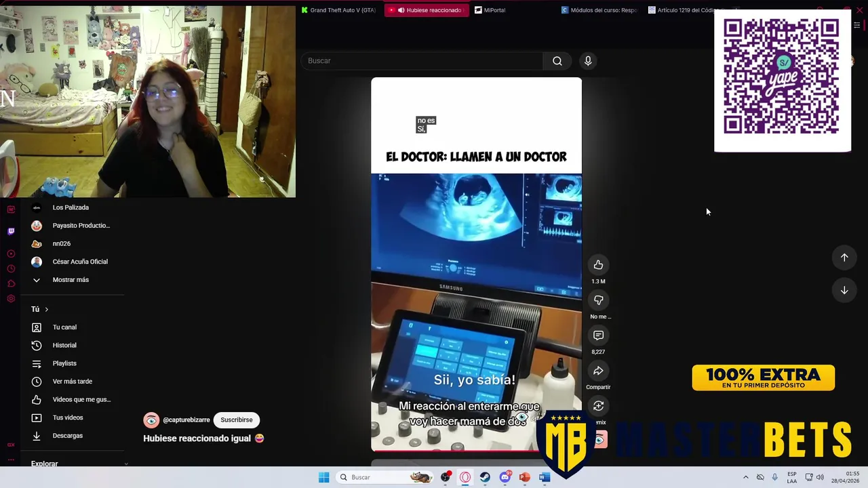
Task: Switch to Hubiese reaccionado YouTube tab
Action: coord(427,10)
